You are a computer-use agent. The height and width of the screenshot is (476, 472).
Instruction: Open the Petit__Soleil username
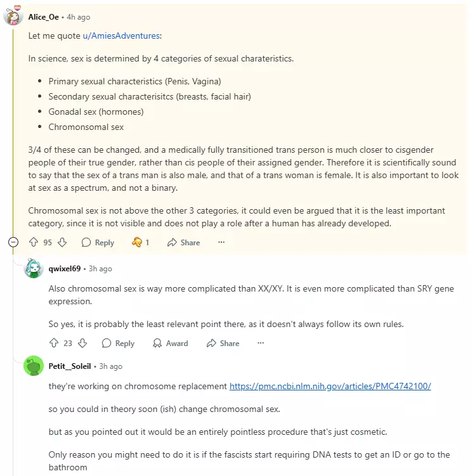pos(70,366)
